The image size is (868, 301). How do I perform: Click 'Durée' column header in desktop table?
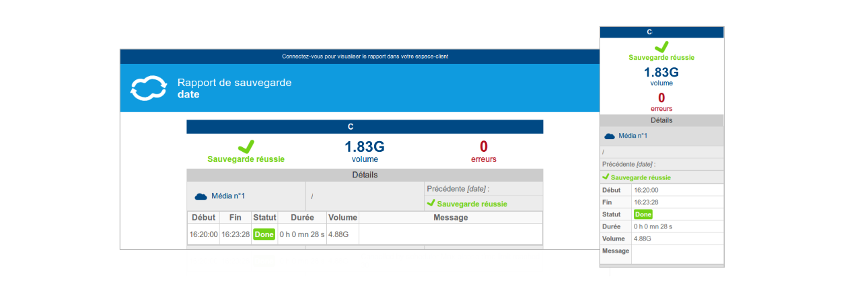pos(302,218)
